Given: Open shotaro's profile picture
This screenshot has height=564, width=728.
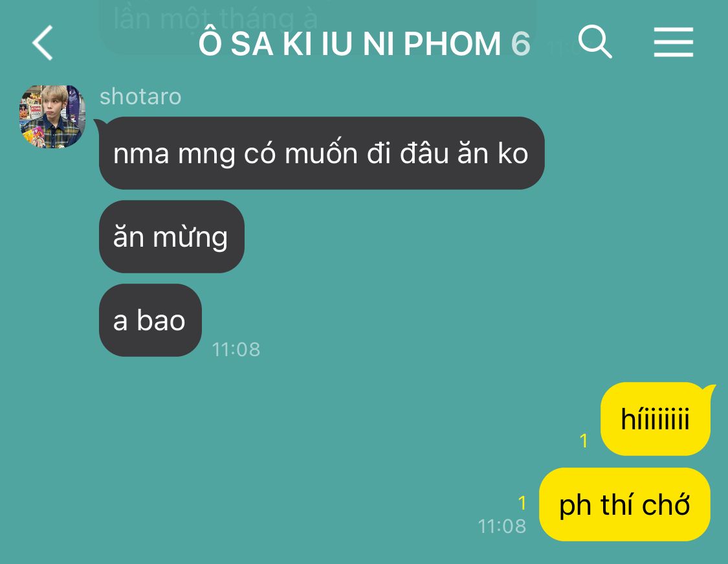Looking at the screenshot, I should [x=52, y=117].
